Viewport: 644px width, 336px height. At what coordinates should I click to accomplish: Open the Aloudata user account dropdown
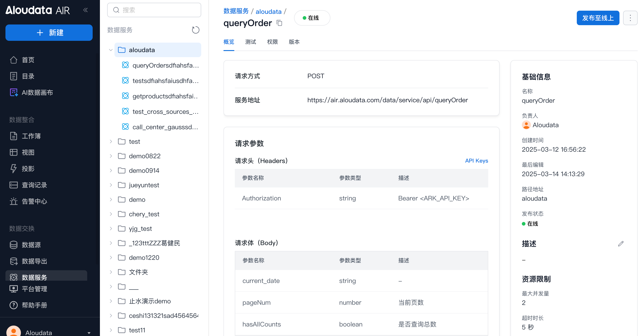click(x=89, y=333)
